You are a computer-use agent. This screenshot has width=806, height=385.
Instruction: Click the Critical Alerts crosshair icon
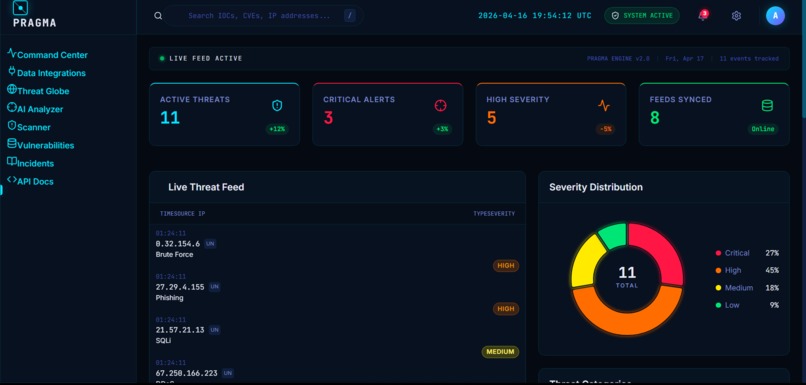[441, 106]
